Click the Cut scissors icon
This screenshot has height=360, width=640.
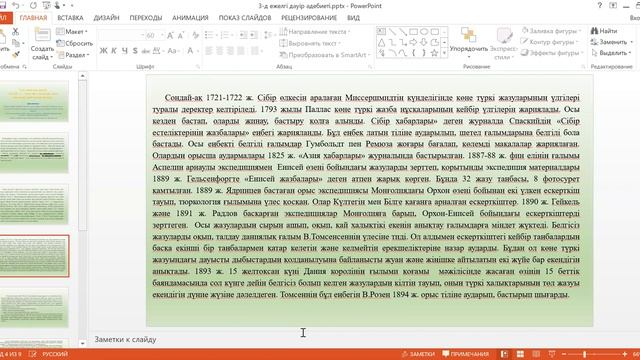coord(16,31)
